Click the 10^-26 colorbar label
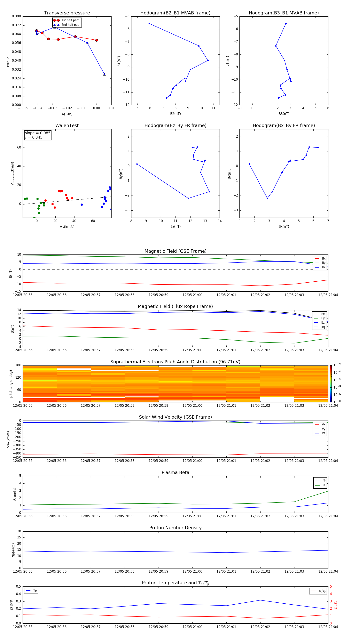 (337, 365)
